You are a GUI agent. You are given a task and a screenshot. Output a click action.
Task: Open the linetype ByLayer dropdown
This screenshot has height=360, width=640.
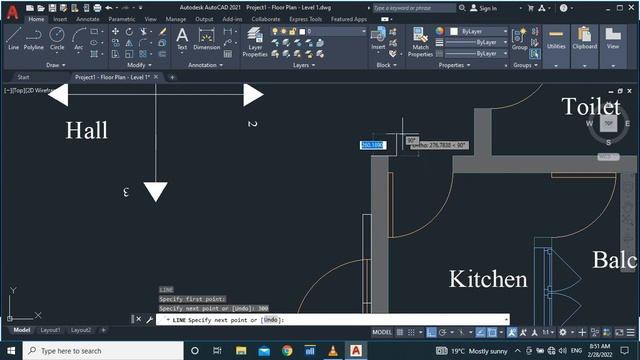pos(477,53)
